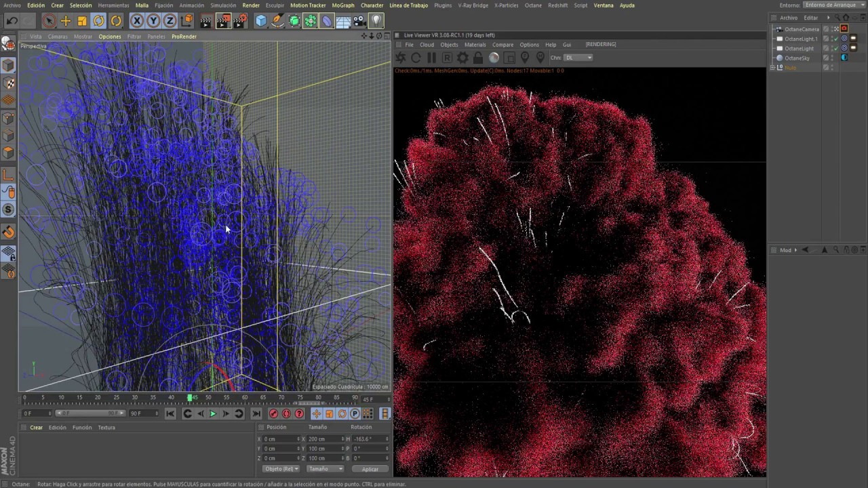Image resolution: width=868 pixels, height=488 pixels.
Task: Pause the Live Viewer render
Action: pos(431,58)
